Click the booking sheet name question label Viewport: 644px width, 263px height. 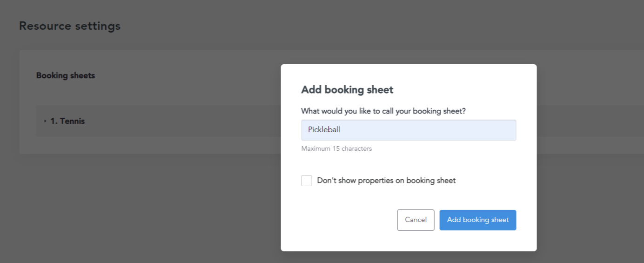pyautogui.click(x=383, y=111)
